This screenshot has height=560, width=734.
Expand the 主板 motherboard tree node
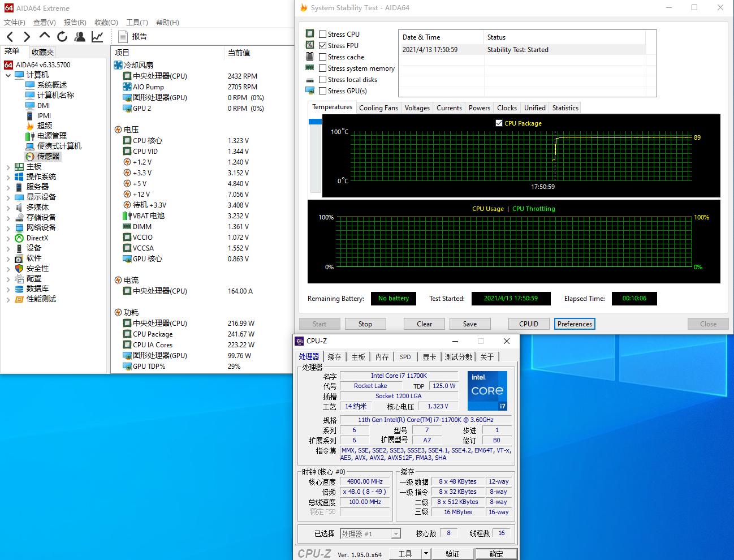pos(8,167)
